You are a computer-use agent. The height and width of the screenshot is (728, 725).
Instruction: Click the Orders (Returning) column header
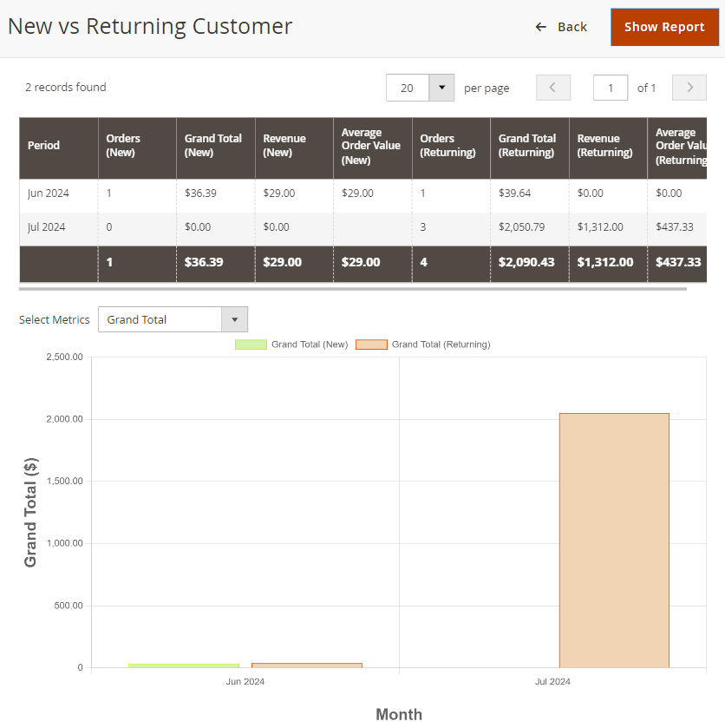[x=451, y=148]
